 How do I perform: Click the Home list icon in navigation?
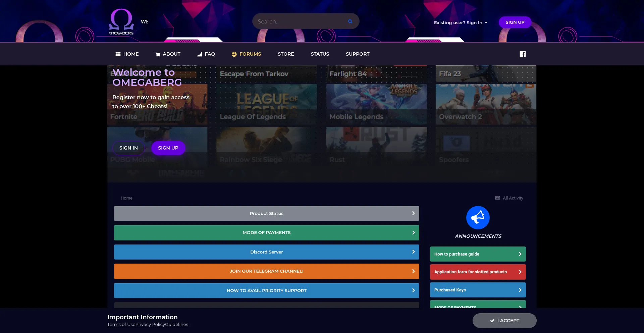(x=118, y=54)
